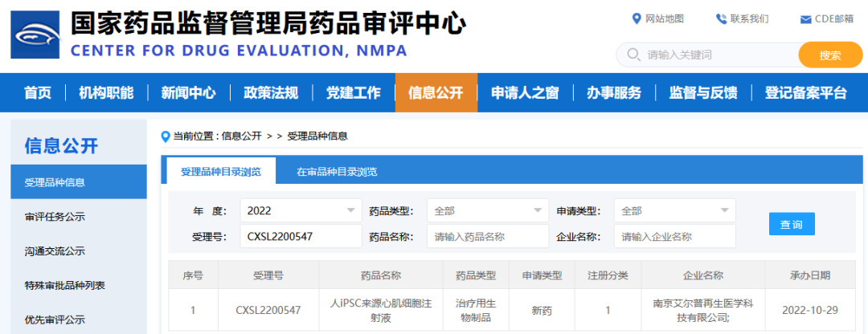Click 受理品种信息 in the breadcrumb
868x334 pixels.
click(x=317, y=136)
